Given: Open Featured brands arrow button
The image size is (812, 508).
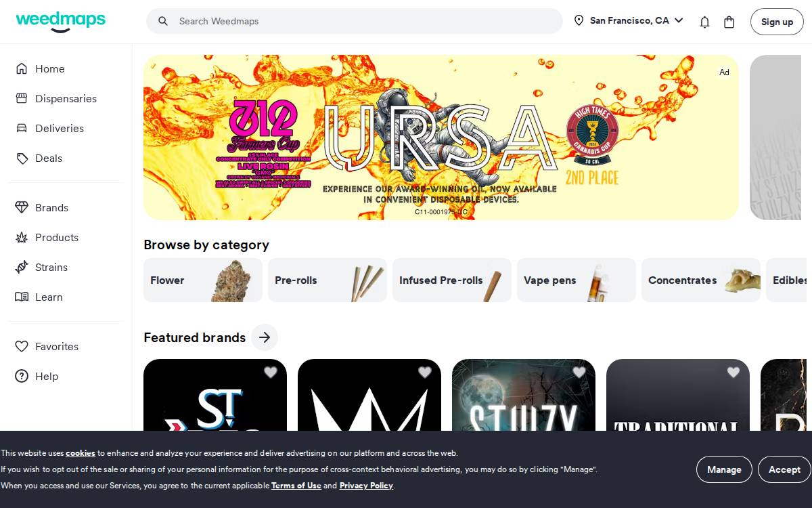Looking at the screenshot, I should (265, 337).
